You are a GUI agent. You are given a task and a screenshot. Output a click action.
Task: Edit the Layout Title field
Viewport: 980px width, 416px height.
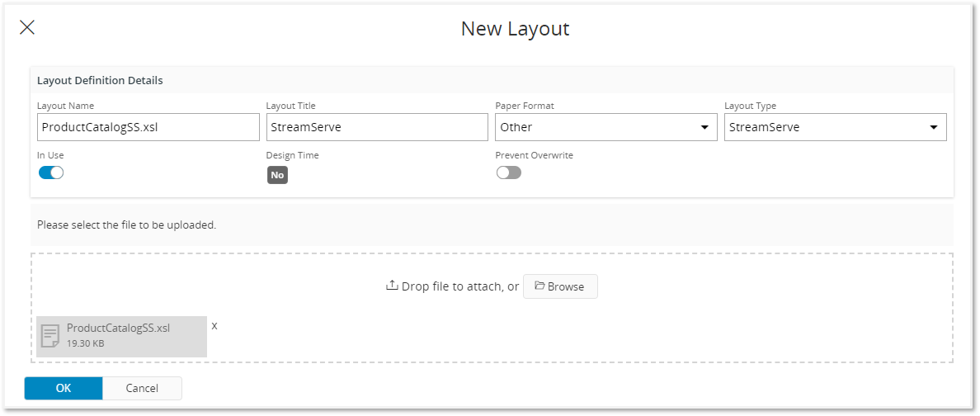coord(377,127)
